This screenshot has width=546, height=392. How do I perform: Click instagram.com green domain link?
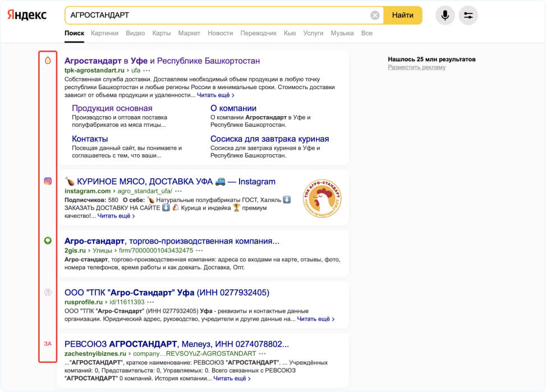click(x=88, y=191)
